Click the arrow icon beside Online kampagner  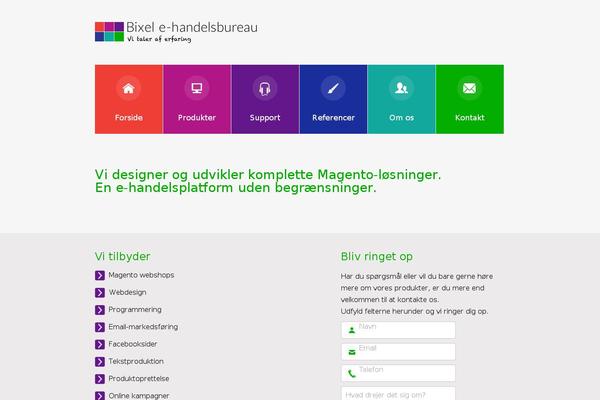coord(100,396)
